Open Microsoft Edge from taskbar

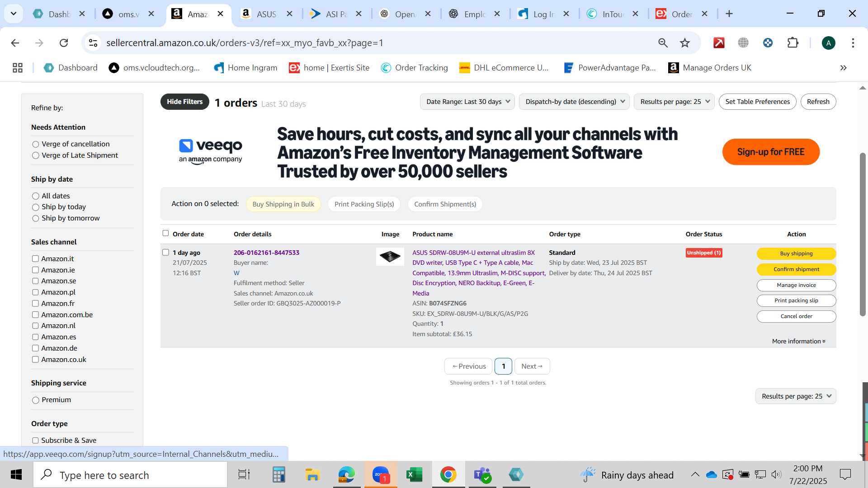pos(346,474)
